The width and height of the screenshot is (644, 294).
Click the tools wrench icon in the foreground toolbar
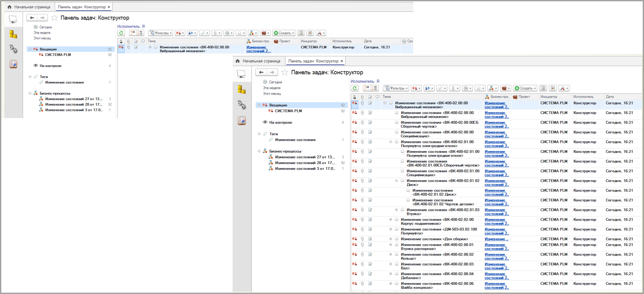coord(563,88)
